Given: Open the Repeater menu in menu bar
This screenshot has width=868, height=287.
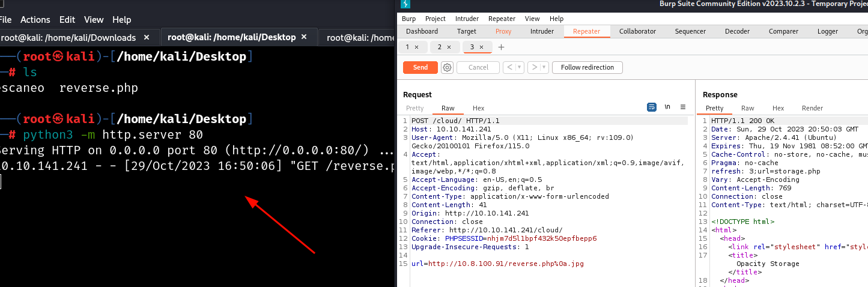Looking at the screenshot, I should coord(502,19).
